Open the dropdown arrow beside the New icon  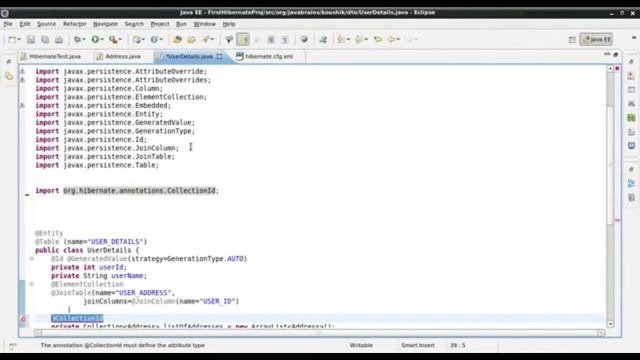(19, 40)
